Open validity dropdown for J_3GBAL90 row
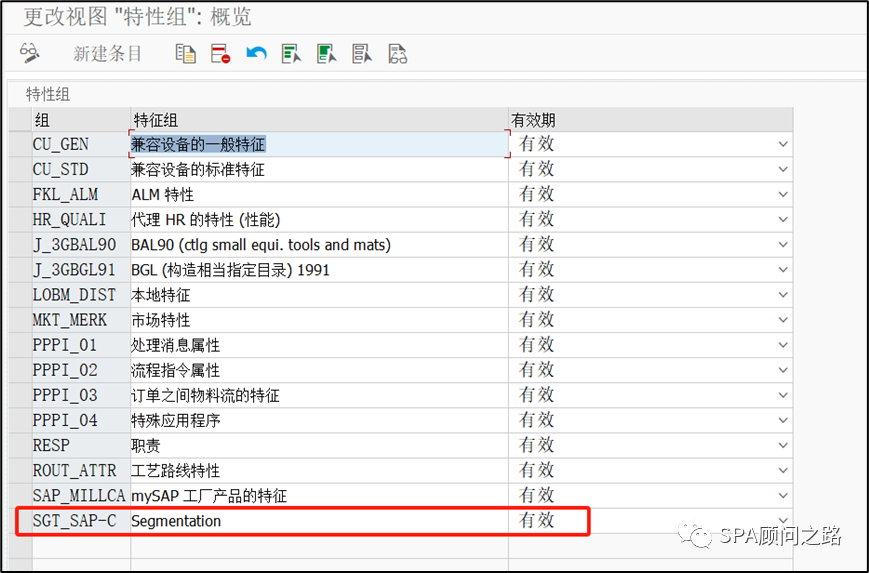869x573 pixels. [783, 244]
